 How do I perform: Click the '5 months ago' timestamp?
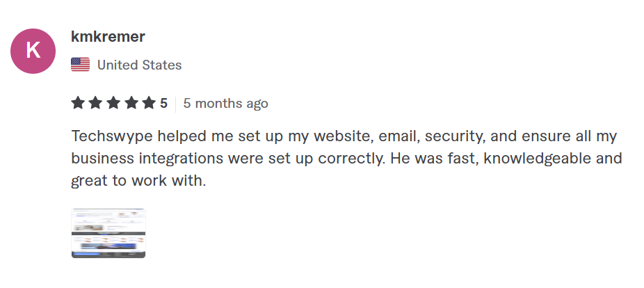[225, 104]
